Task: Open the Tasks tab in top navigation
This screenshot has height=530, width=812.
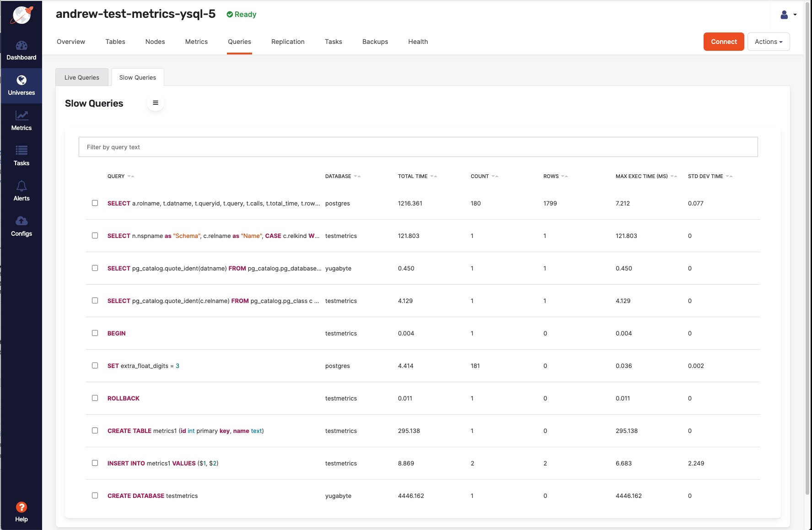Action: coord(333,42)
